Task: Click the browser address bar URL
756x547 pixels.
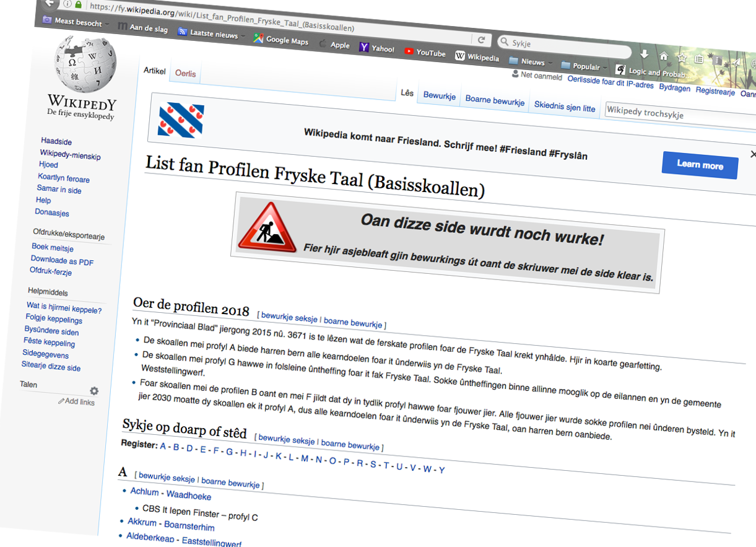Action: point(222,17)
